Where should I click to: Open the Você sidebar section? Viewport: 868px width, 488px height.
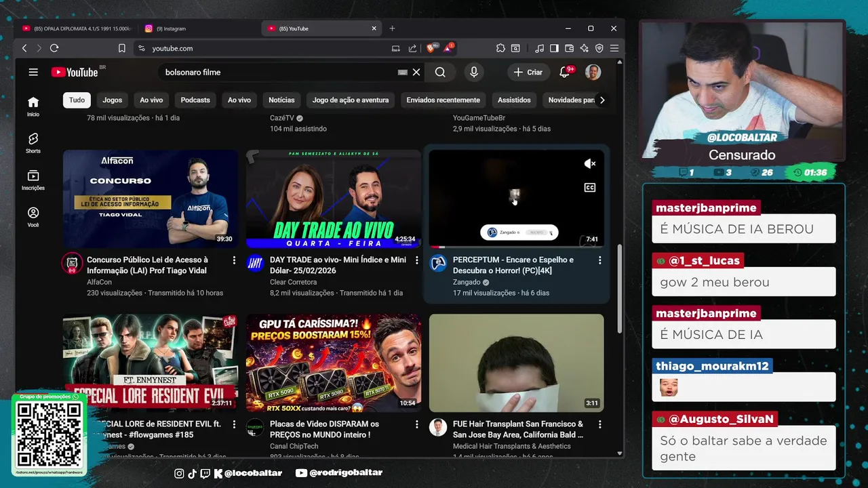[33, 217]
